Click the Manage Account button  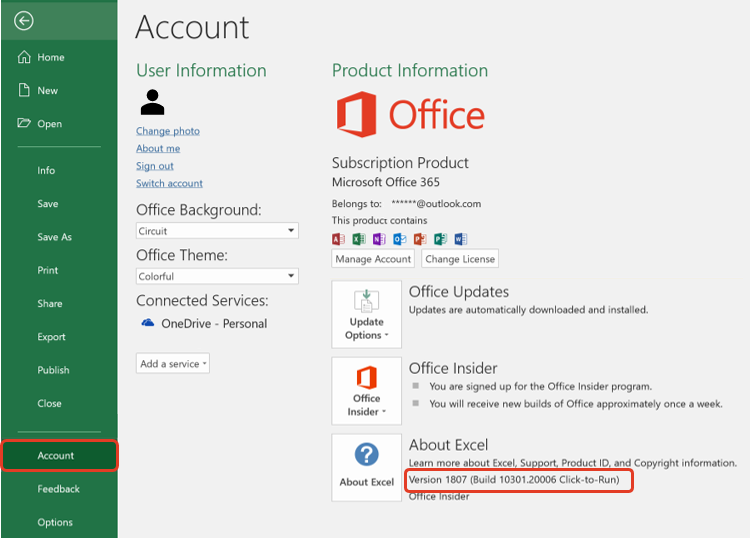point(373,259)
